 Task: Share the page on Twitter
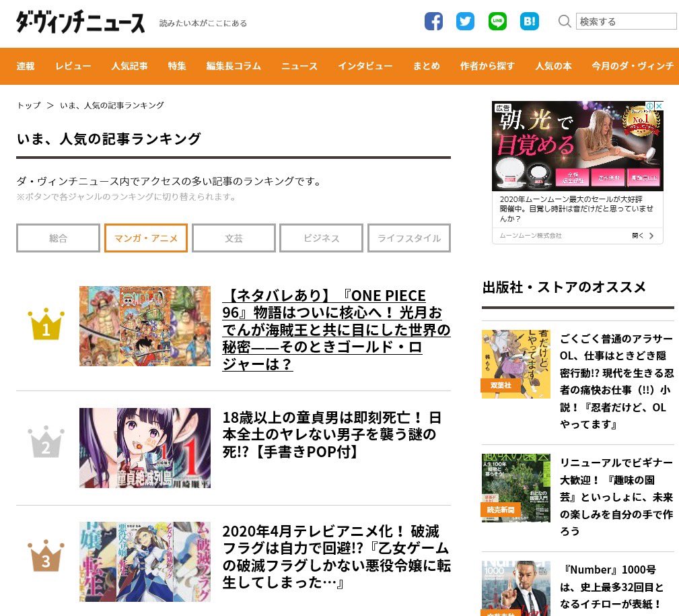click(x=465, y=22)
